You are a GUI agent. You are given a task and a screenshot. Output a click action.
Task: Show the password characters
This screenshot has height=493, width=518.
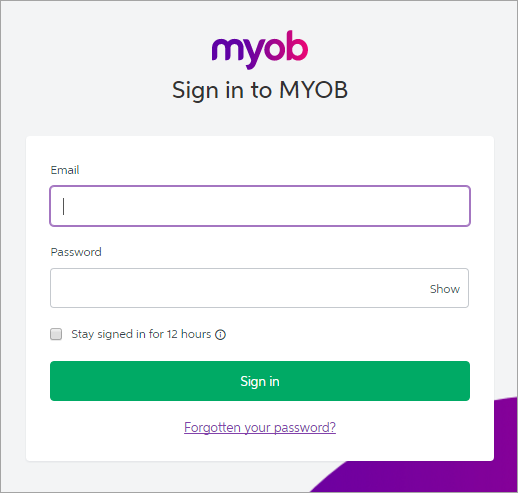(x=445, y=289)
